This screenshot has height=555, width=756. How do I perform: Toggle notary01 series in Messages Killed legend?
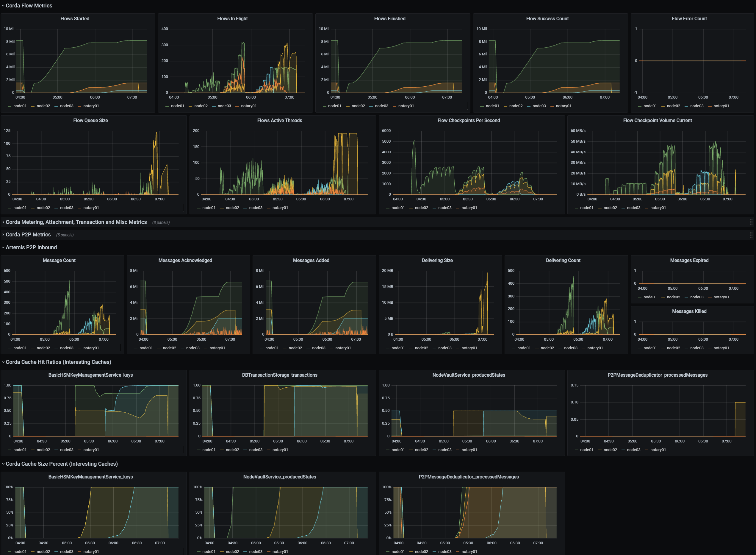721,348
